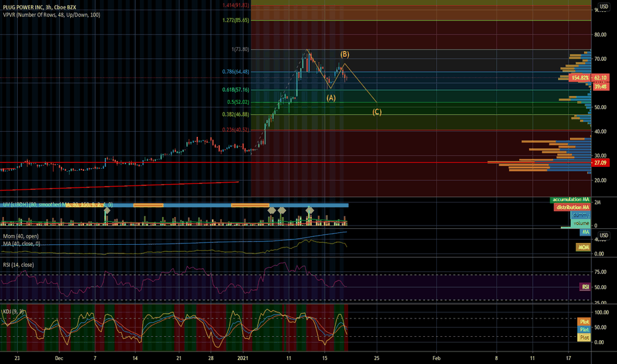Click the volume plot label
The width and height of the screenshot is (617, 364).
click(x=581, y=223)
